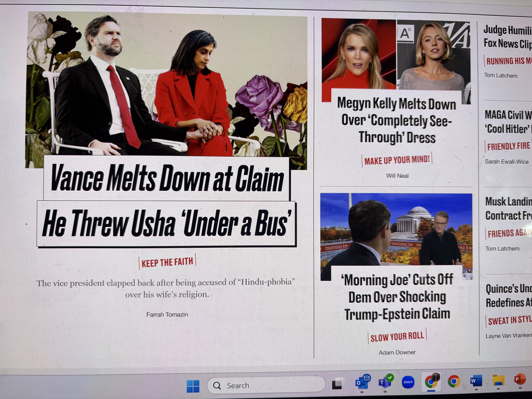The height and width of the screenshot is (399, 532).
Task: Open PowerPoint from the taskbar
Action: click(x=520, y=379)
